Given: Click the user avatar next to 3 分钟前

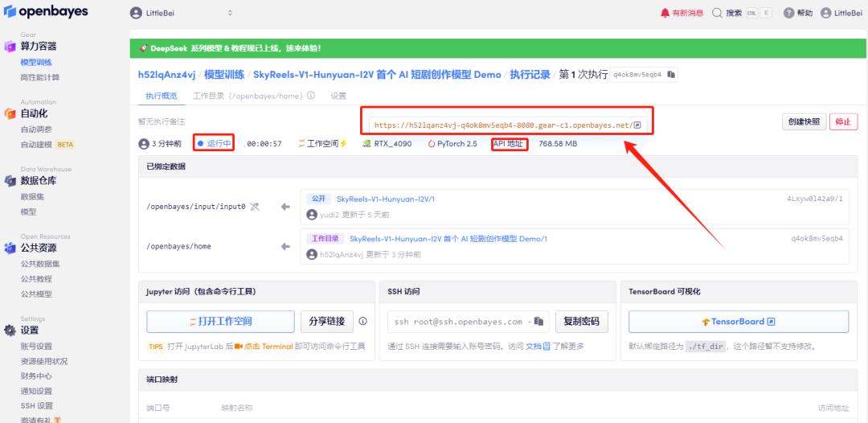Looking at the screenshot, I should point(144,144).
